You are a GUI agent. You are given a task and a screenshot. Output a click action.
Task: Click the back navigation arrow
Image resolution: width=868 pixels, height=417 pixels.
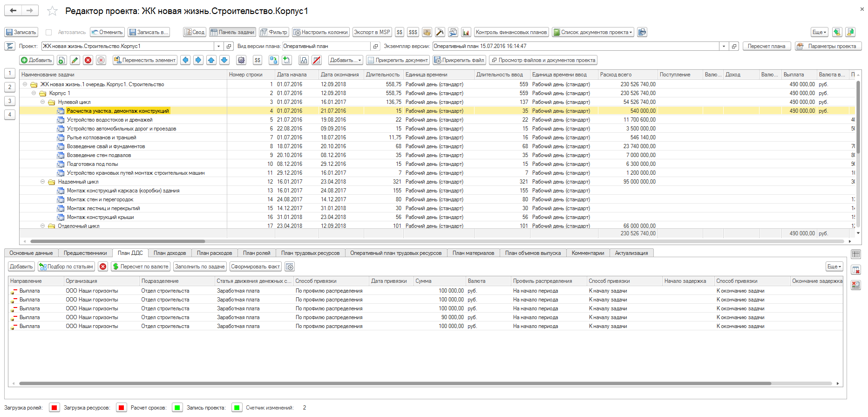[x=13, y=10]
